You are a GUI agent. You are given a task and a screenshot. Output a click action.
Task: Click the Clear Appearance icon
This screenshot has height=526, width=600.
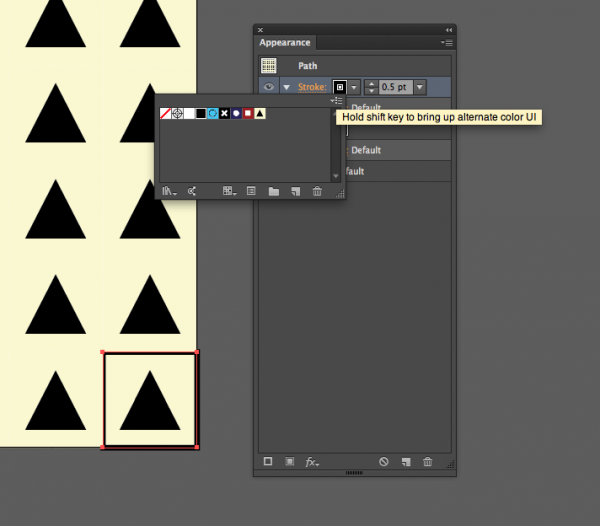pyautogui.click(x=383, y=462)
